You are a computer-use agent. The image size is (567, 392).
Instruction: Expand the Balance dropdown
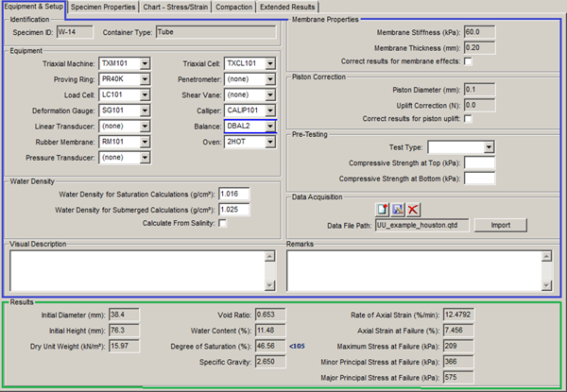click(270, 126)
